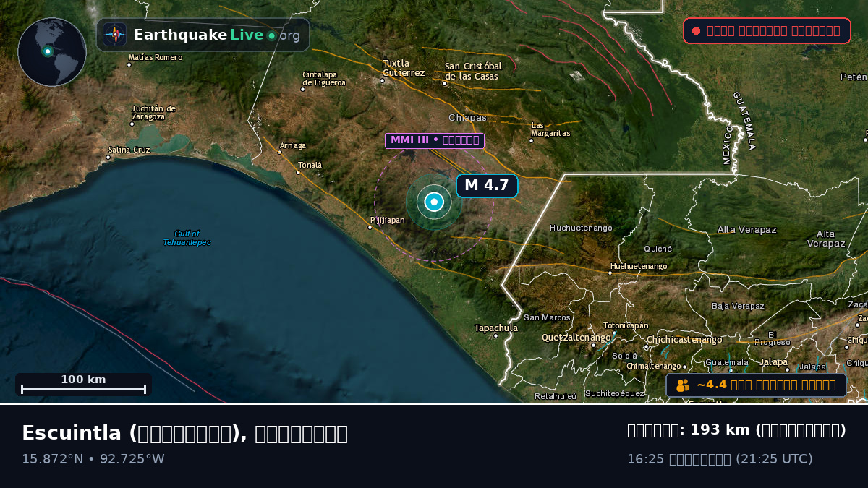The height and width of the screenshot is (488, 868).
Task: Click the 16:25 (21:25 UTC) time text
Action: (x=720, y=459)
